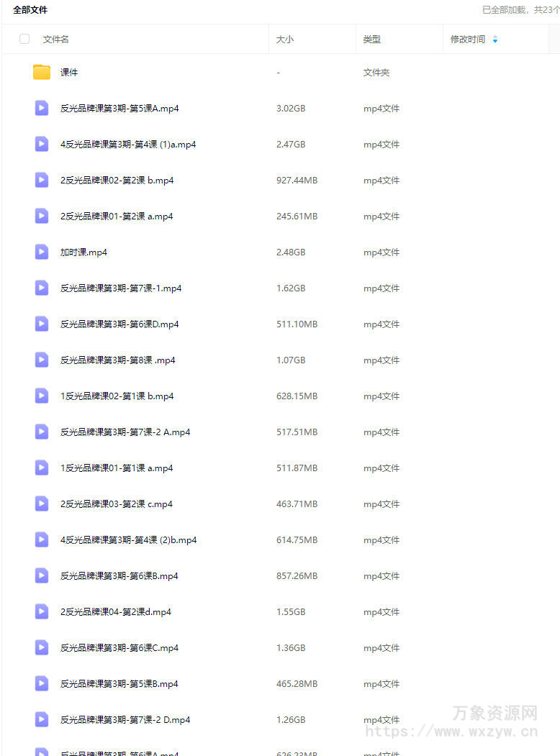Screen dimensions: 560x756
Task: Click the 文件名 column header
Action: coord(56,40)
